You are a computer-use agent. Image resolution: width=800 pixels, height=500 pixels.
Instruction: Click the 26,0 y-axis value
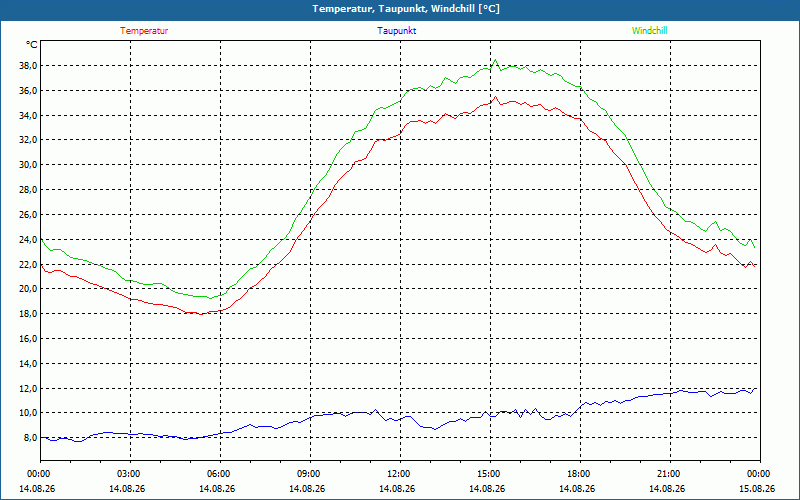[28, 215]
